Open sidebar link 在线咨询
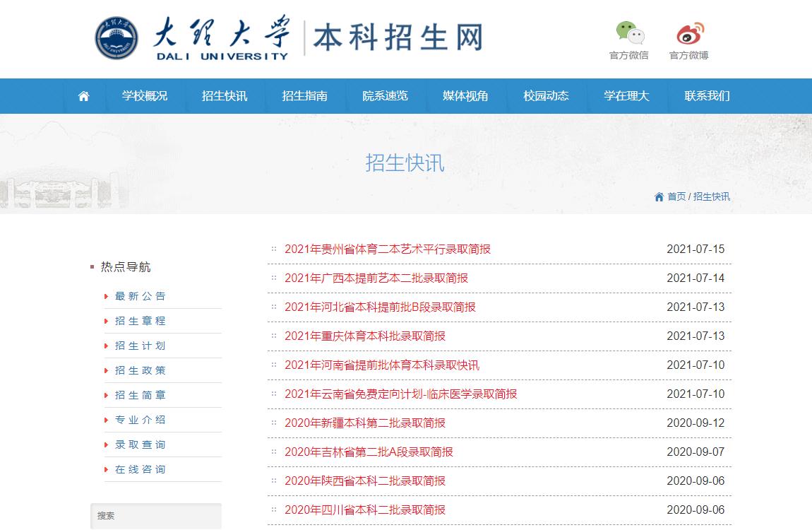This screenshot has height=530, width=812. [x=141, y=469]
